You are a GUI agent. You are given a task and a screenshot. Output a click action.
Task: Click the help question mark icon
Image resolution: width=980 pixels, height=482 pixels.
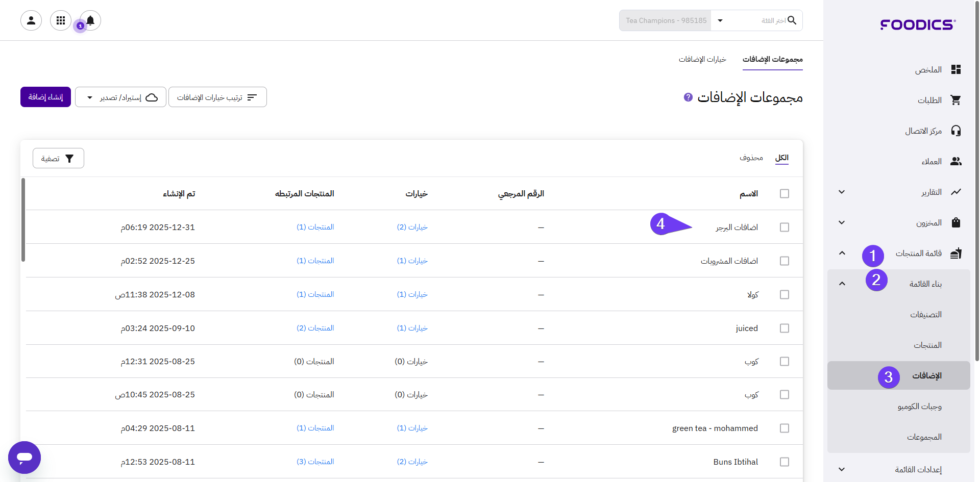[x=688, y=97]
